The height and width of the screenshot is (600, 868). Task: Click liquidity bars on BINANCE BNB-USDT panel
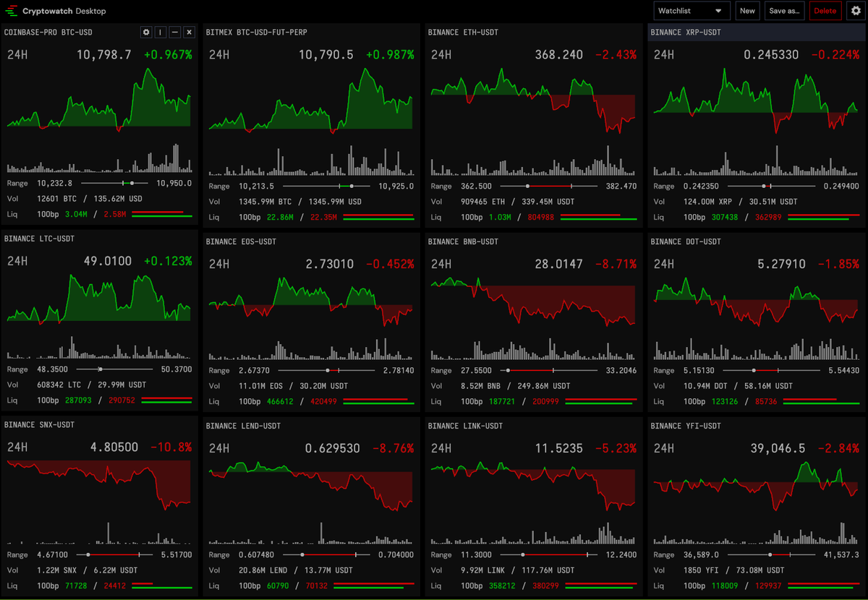pos(600,401)
